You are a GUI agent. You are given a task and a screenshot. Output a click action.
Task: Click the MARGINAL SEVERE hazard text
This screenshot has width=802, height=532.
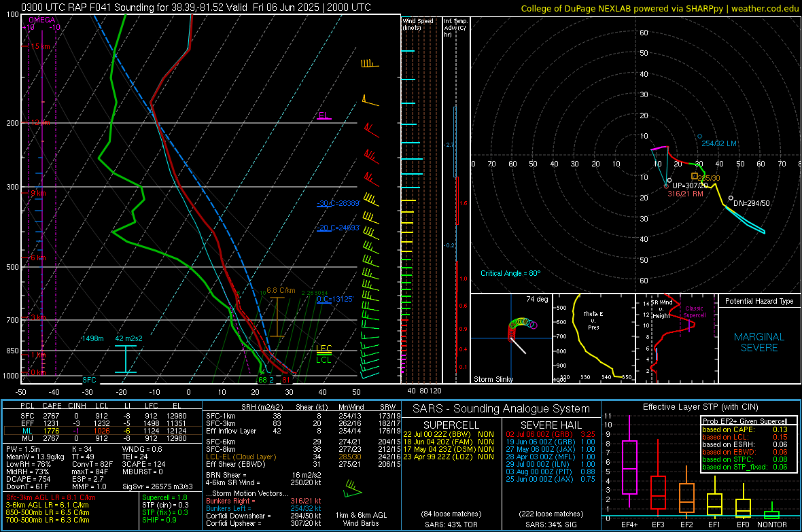click(x=759, y=342)
